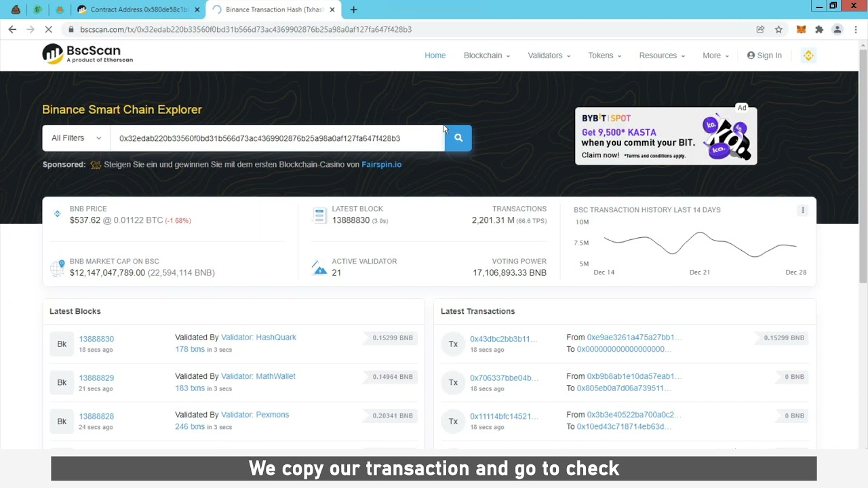Click the BNB price coin icon
Viewport: 868px width, 488px height.
tap(57, 214)
